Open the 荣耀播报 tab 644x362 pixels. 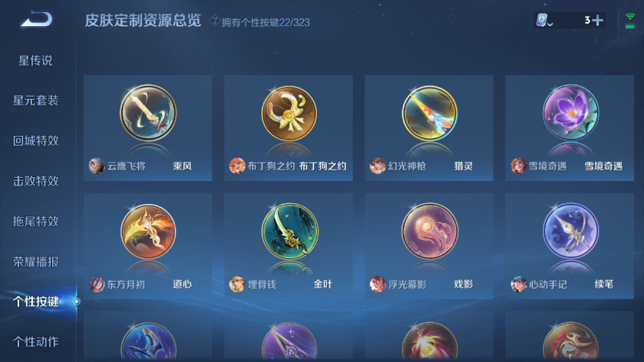coord(36,261)
